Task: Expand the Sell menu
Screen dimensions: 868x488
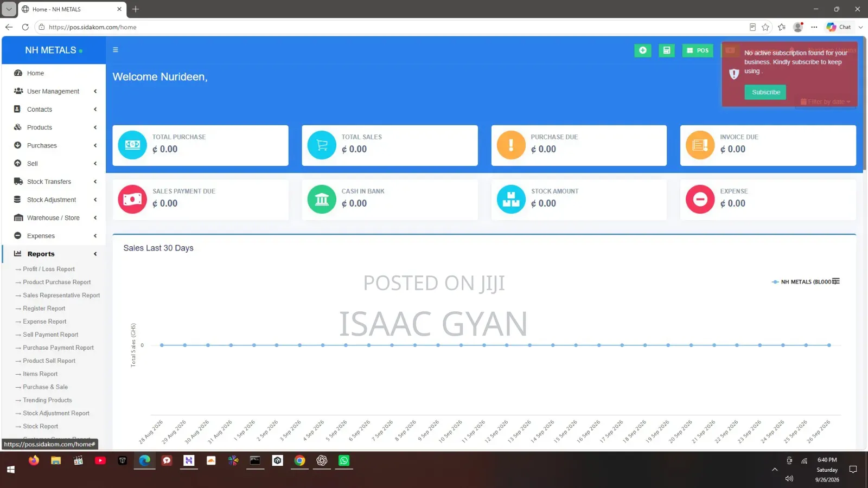Action: (54, 164)
